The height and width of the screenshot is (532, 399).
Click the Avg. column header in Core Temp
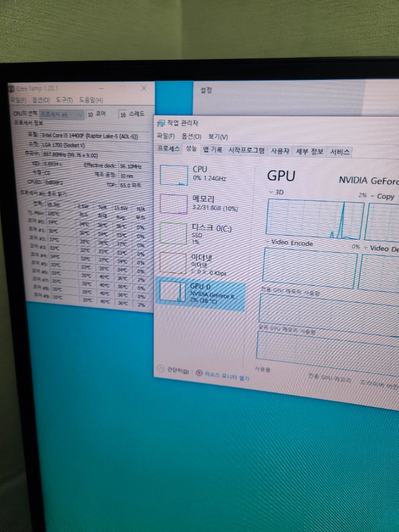[121, 217]
